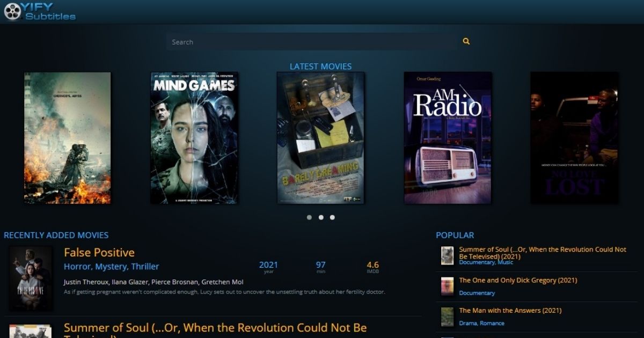The height and width of the screenshot is (338, 644).
Task: Open the False Positive movie page
Action: coord(99,252)
